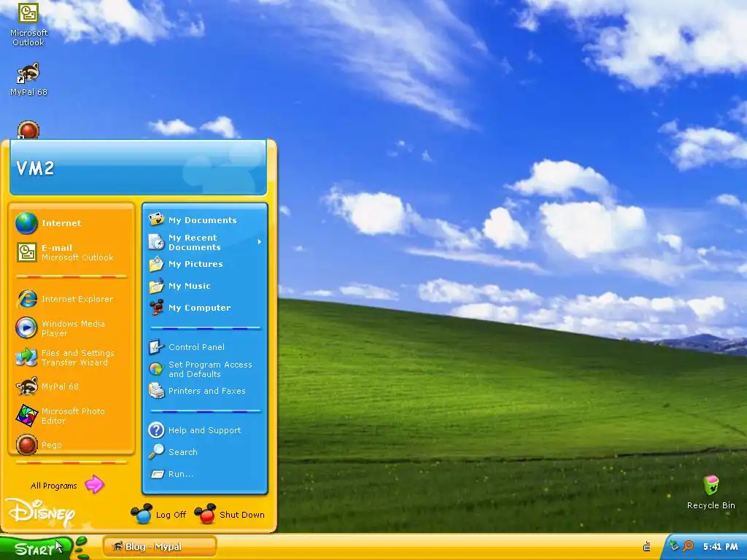Click Files and Settings Transfer Wizard text
This screenshot has width=747, height=560.
click(x=77, y=357)
